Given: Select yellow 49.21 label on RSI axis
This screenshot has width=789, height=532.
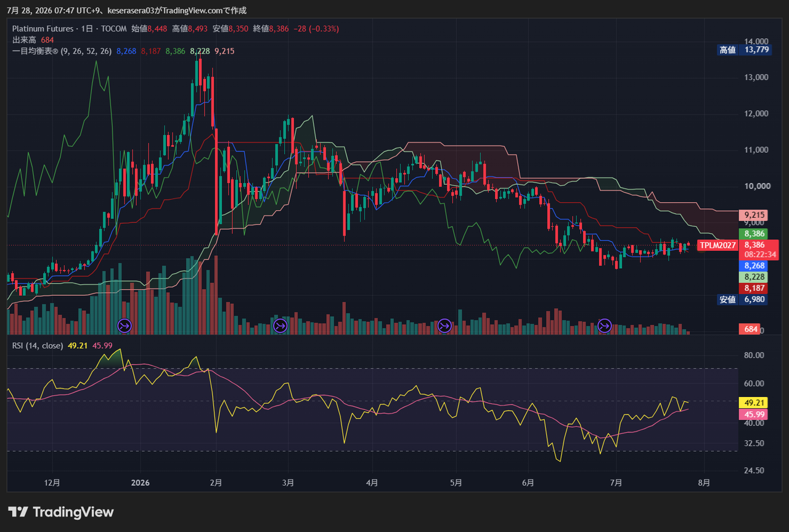Looking at the screenshot, I should coord(754,403).
